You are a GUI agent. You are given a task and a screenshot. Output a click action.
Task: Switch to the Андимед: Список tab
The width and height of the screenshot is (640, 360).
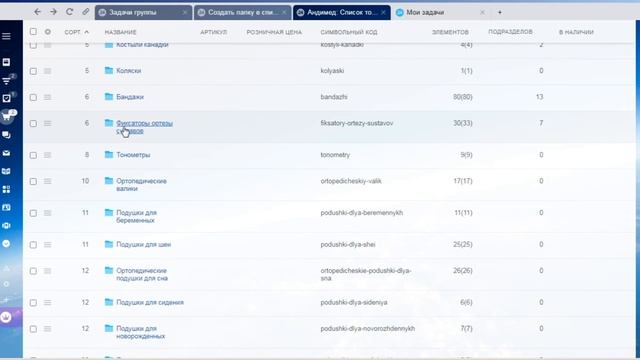[341, 13]
